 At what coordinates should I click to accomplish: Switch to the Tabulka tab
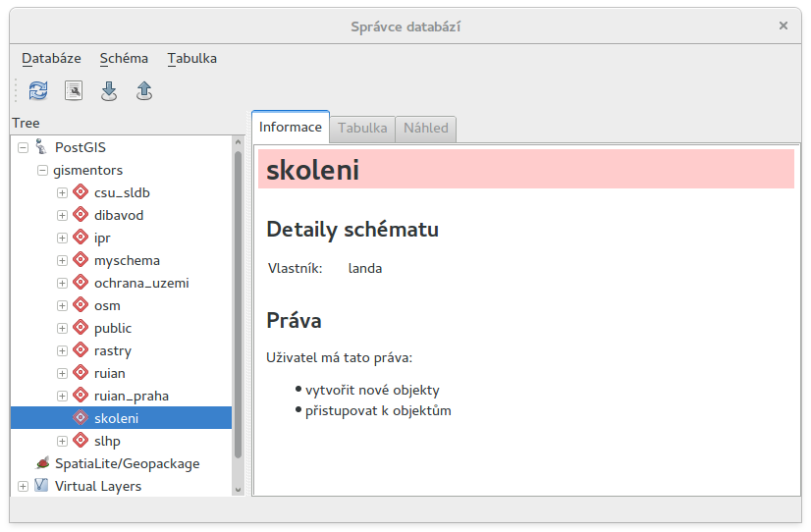pos(362,129)
